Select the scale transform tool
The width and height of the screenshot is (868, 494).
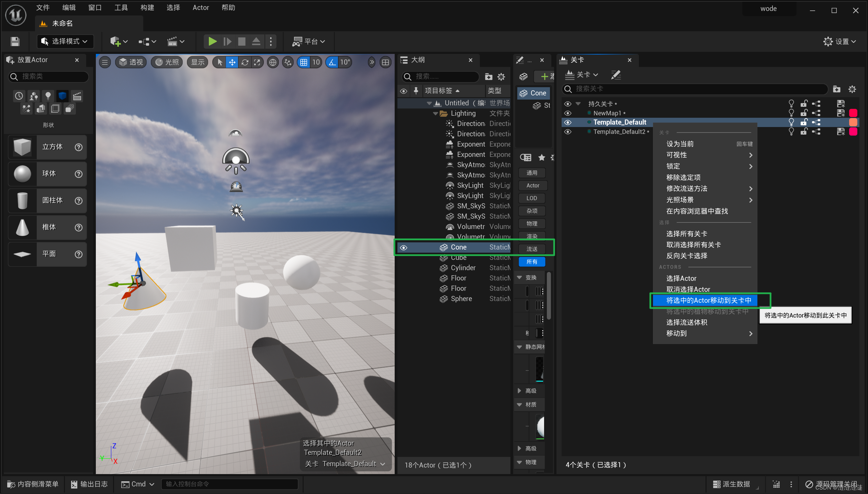(257, 62)
